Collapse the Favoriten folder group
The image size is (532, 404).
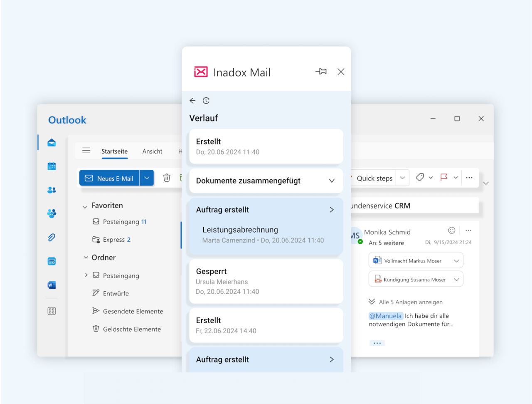point(85,207)
